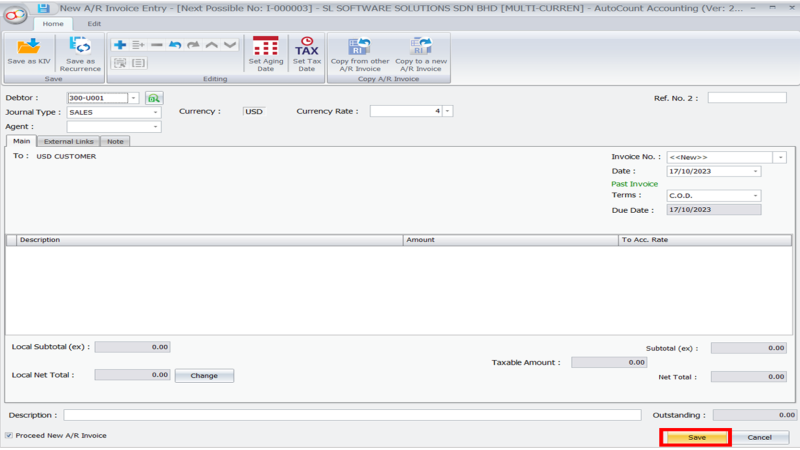Screen dimensions: 800x450
Task: Open the Currency Rate dropdown arrow
Action: (x=447, y=111)
